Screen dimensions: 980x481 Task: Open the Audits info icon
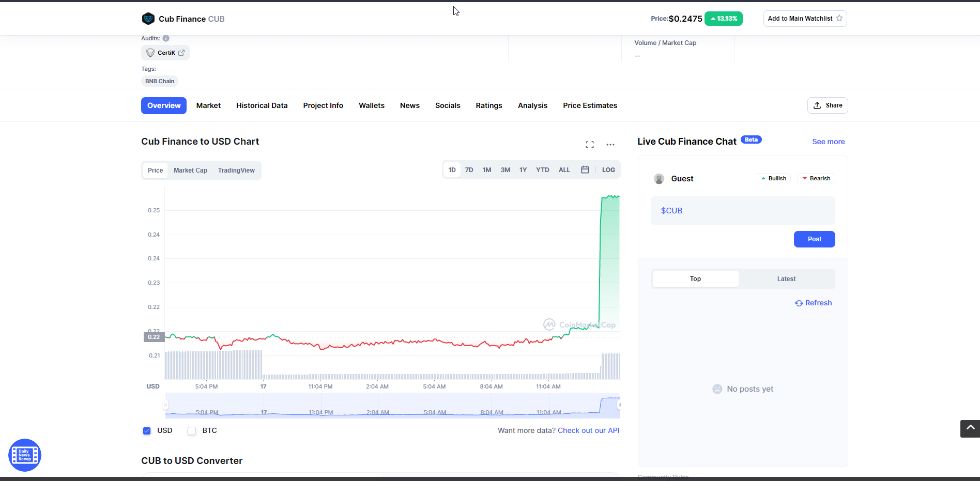click(166, 38)
